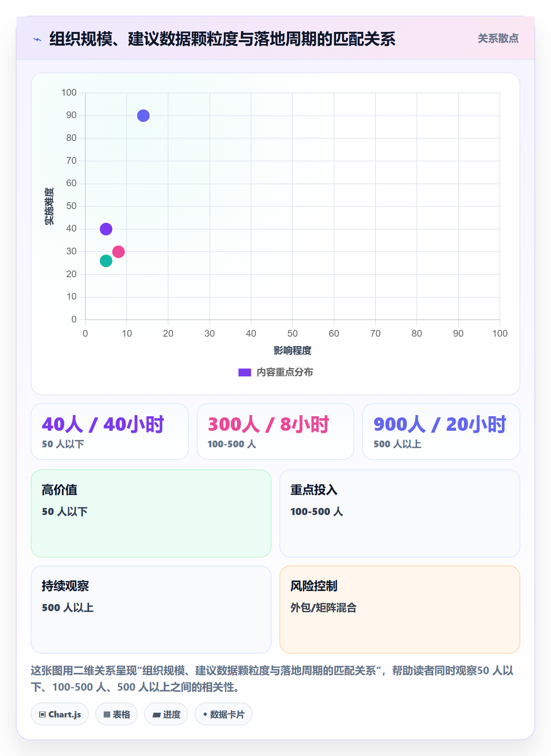Click the bar icon in 进度 chip
The height and width of the screenshot is (756, 551).
[x=156, y=715]
